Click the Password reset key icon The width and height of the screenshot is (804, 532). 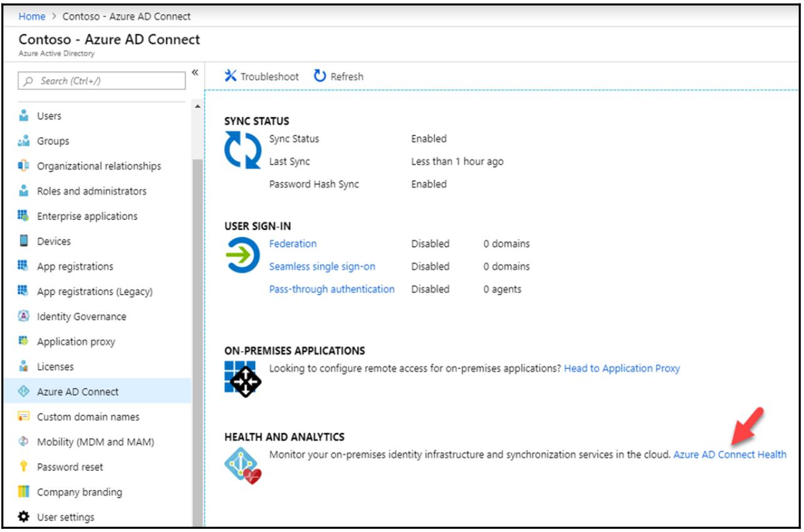[24, 467]
